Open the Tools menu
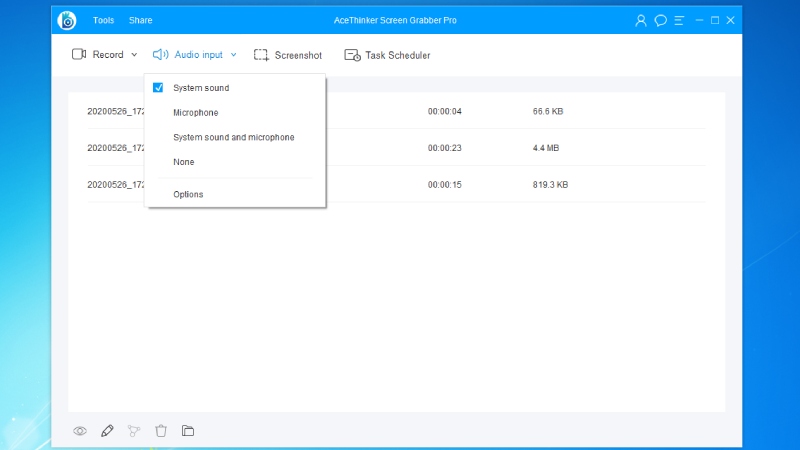The image size is (800, 450). point(103,20)
